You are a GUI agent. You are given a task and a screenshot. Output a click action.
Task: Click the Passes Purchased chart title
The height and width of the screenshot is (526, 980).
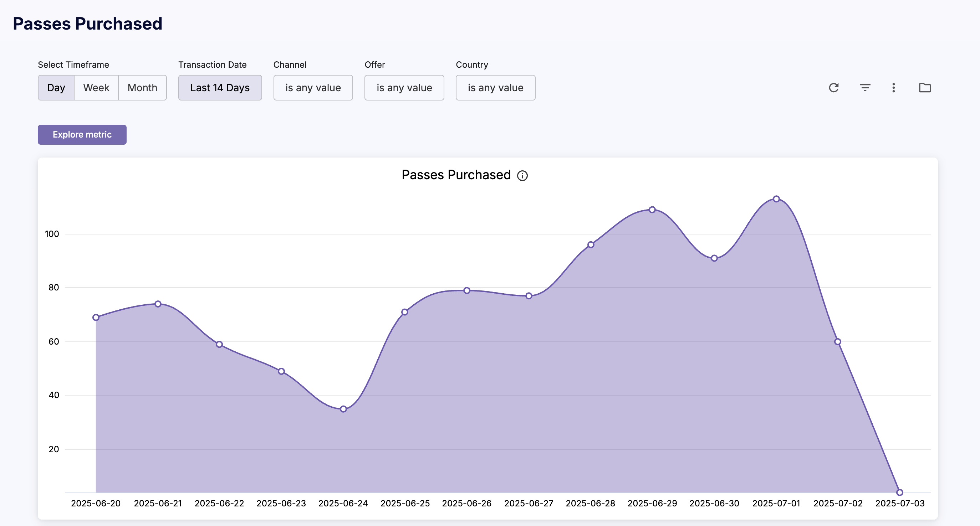point(456,175)
